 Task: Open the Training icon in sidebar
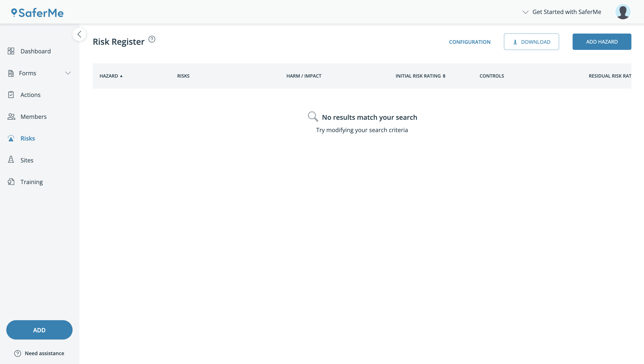11,182
